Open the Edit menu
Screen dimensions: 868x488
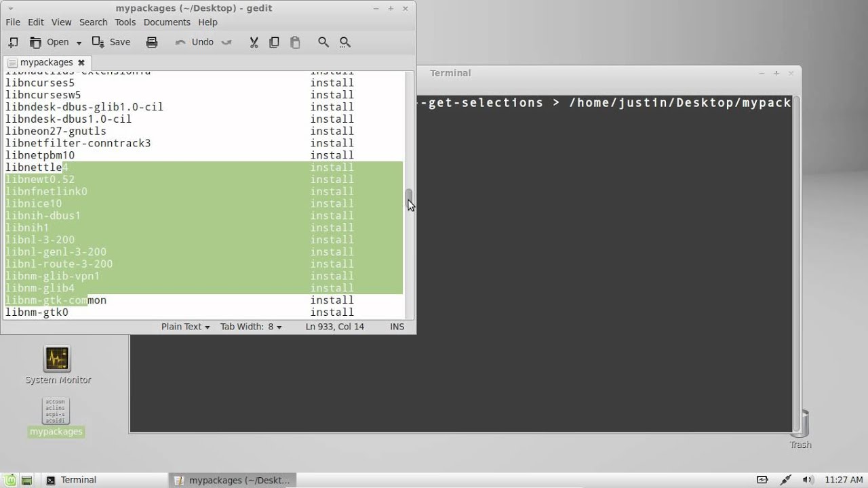36,22
